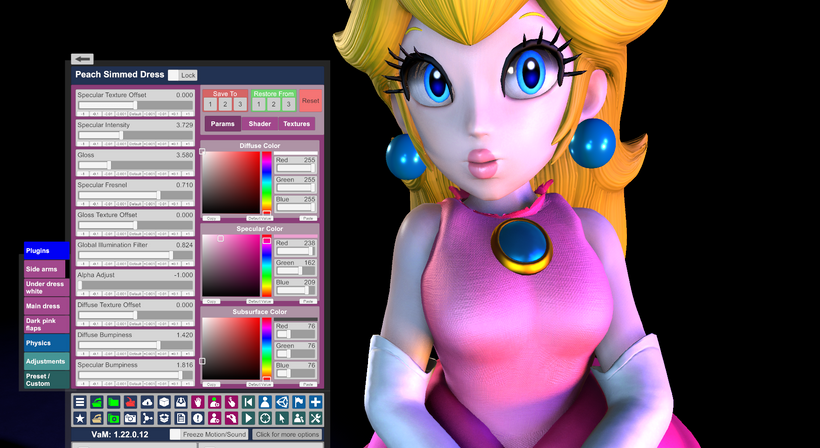Click the Specular Color hue bar
820x448 pixels.
pyautogui.click(x=267, y=266)
